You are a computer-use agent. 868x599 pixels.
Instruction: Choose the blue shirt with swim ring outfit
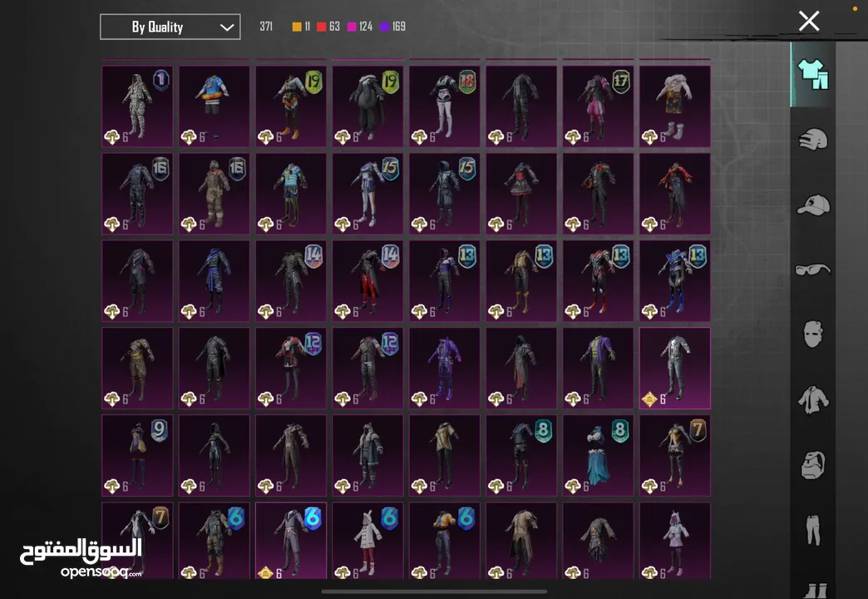(215, 106)
